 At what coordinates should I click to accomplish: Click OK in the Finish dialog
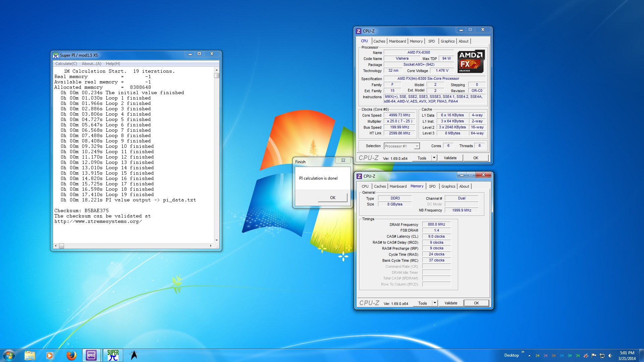[332, 198]
